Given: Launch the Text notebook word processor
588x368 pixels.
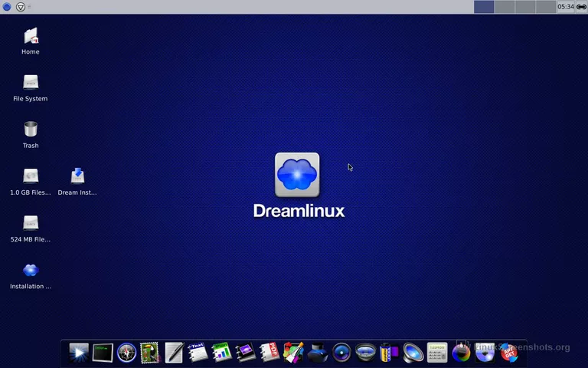Looking at the screenshot, I should pyautogui.click(x=198, y=352).
